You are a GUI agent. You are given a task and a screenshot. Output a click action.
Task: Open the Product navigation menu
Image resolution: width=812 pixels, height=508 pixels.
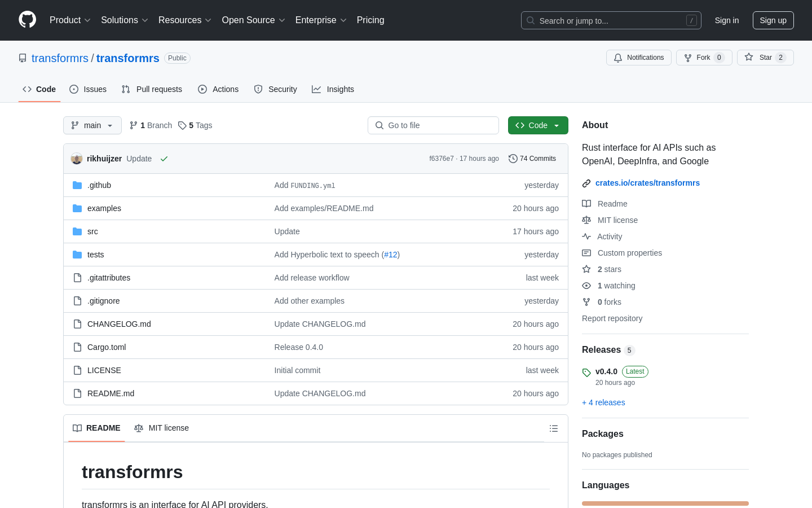pos(70,20)
